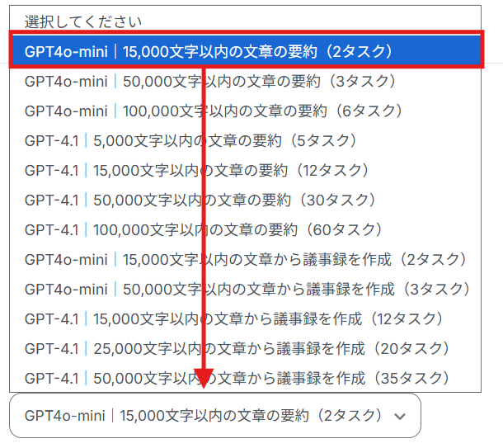Click the chevron arrow of the select box
This screenshot has height=448, width=503.
[x=400, y=417]
